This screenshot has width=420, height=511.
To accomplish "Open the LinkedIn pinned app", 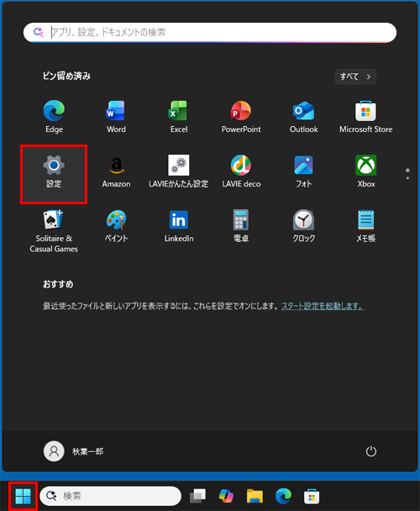I will click(x=179, y=226).
